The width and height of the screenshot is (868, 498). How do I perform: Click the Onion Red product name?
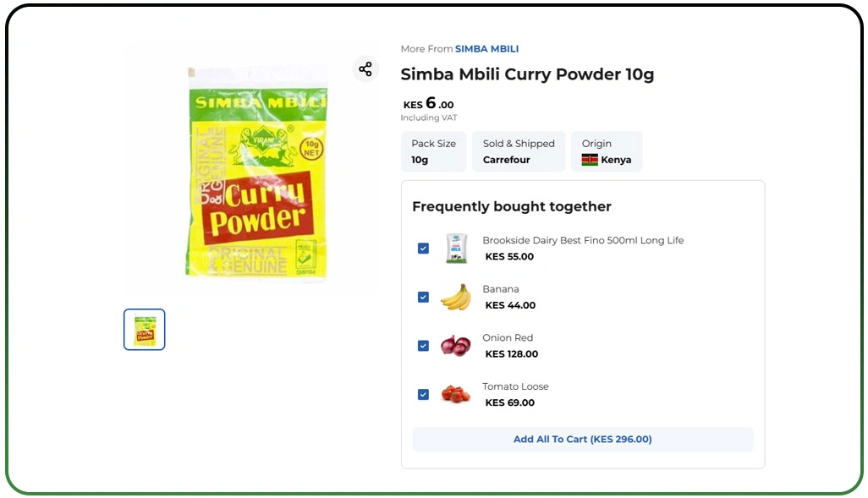point(508,337)
